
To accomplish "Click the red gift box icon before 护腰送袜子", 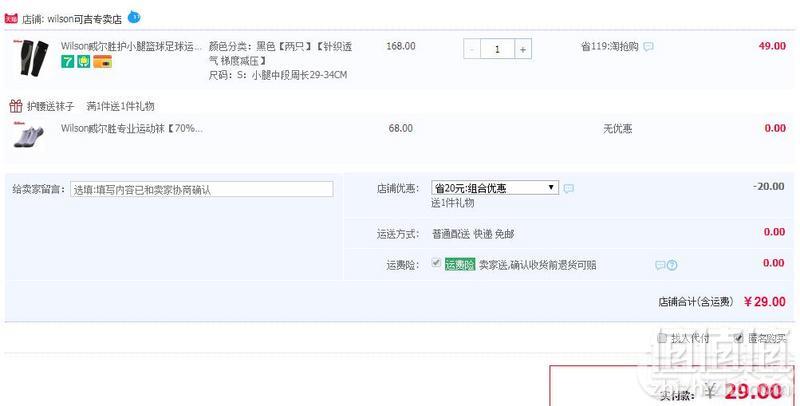I will 16,106.
